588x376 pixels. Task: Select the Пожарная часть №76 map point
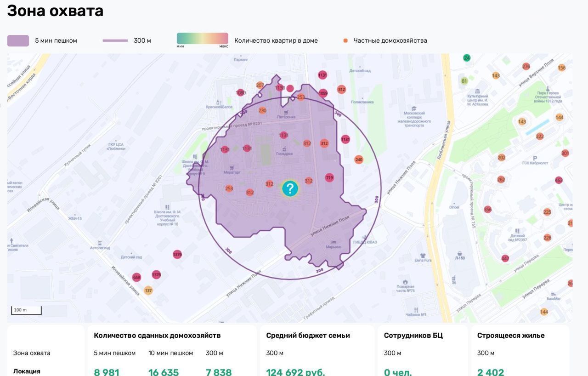tap(405, 282)
